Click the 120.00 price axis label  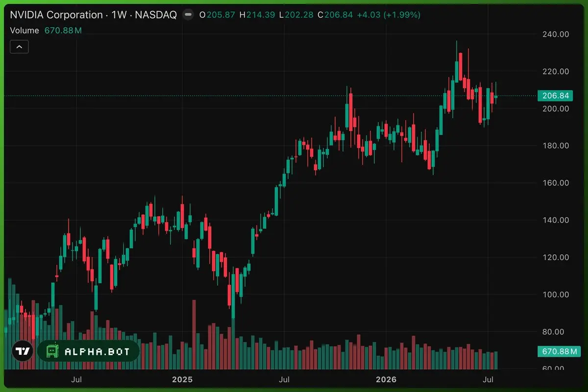point(556,257)
